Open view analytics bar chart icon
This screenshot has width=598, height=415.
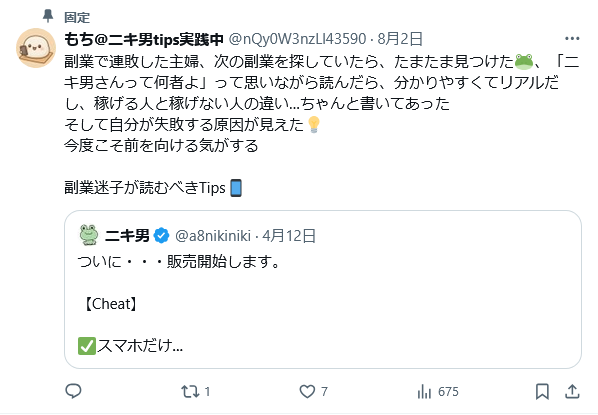click(x=424, y=391)
